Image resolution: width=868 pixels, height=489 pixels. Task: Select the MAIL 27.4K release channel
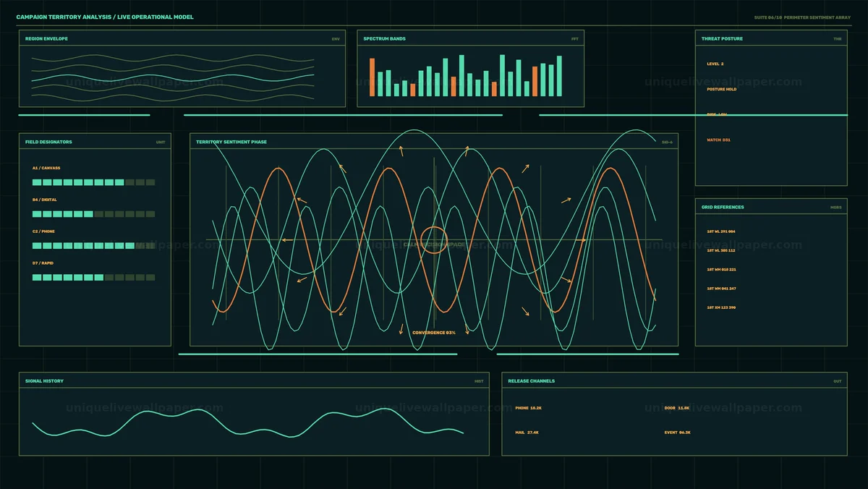tap(527, 433)
